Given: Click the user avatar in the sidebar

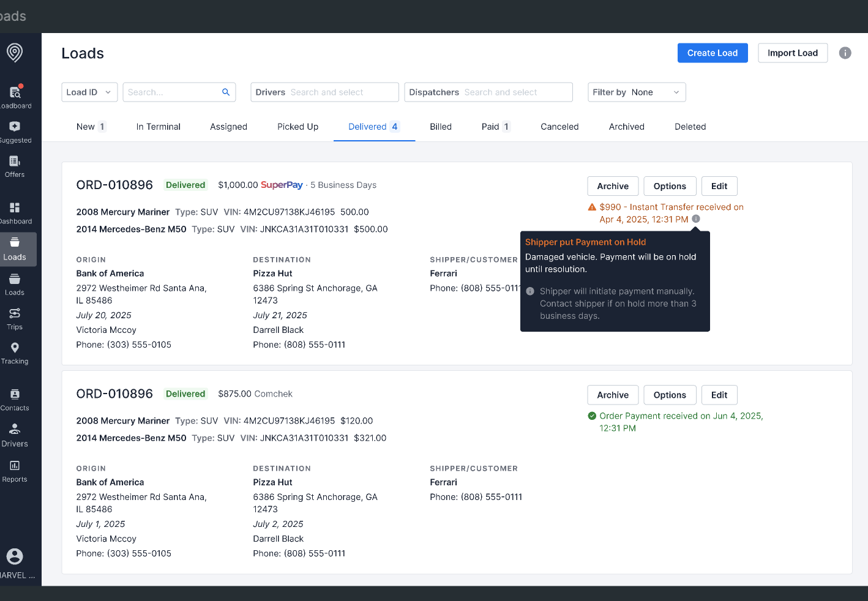Looking at the screenshot, I should tap(15, 556).
